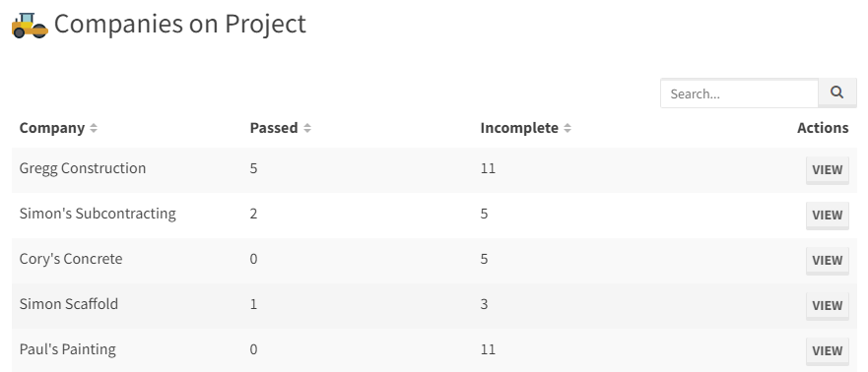This screenshot has width=868, height=372.
Task: Sort by Incomplete column arrows
Action: click(568, 128)
